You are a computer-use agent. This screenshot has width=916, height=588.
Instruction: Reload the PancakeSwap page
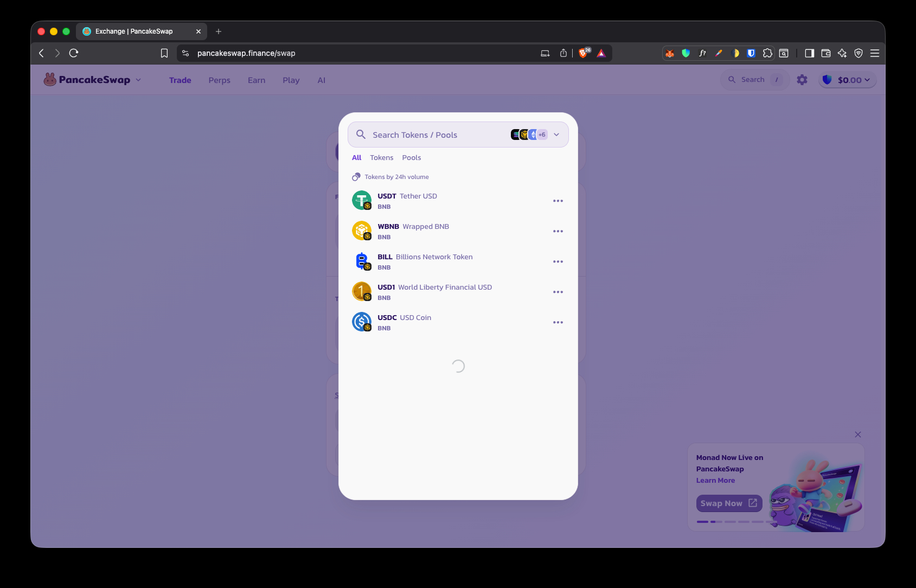coord(74,53)
